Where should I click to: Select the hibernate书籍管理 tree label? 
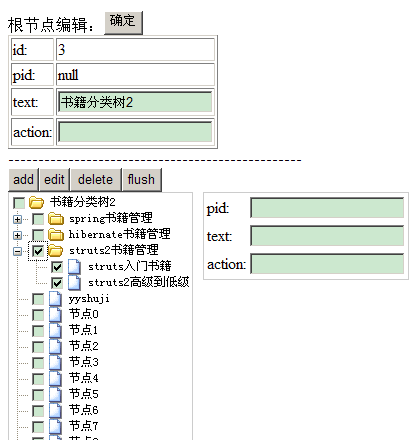pyautogui.click(x=120, y=234)
